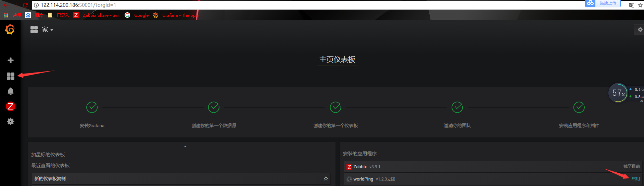This screenshot has width=644, height=186.
Task: Open the worldPing plugin entry
Action: (x=493, y=179)
